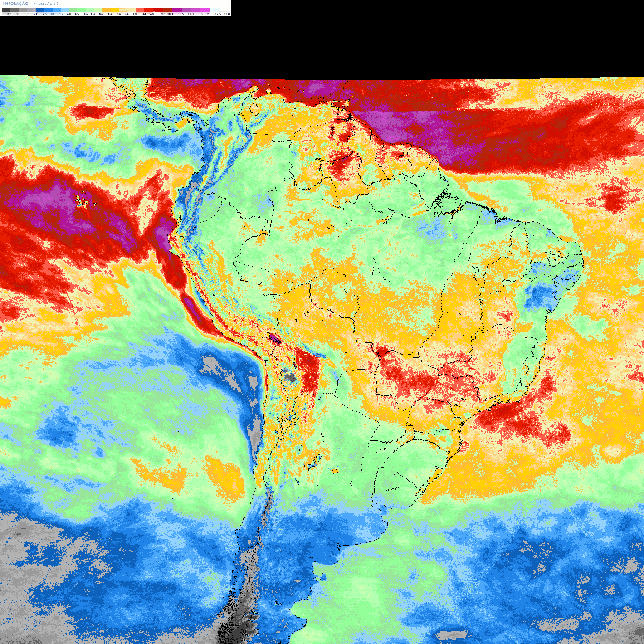Click the 0.5 legend value

click(x=9, y=14)
